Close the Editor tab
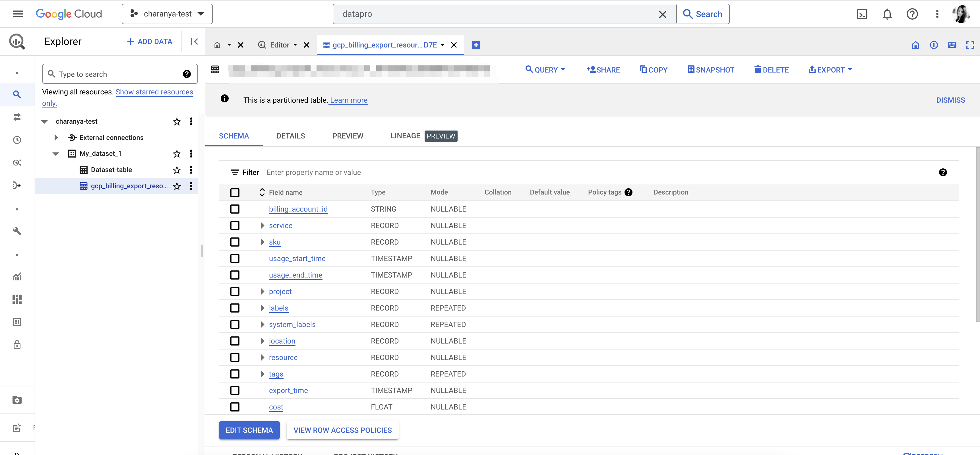The width and height of the screenshot is (980, 455). point(306,45)
